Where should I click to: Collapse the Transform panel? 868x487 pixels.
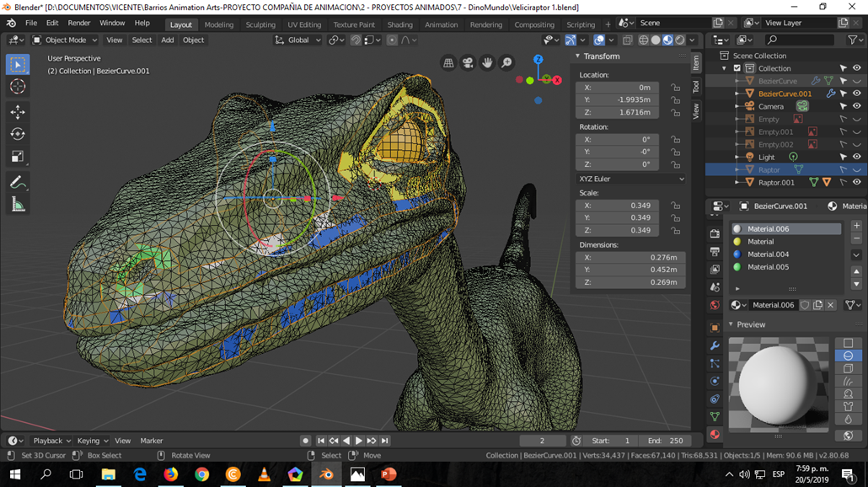tap(577, 56)
